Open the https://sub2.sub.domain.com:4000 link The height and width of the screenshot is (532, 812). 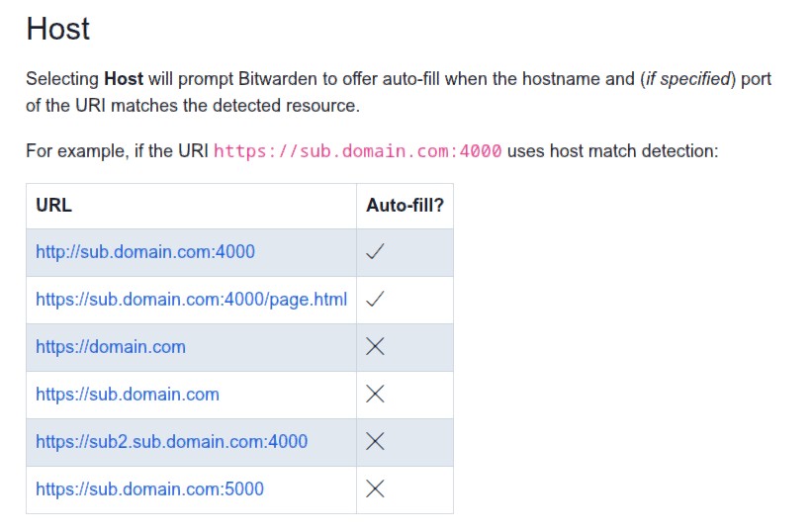171,441
